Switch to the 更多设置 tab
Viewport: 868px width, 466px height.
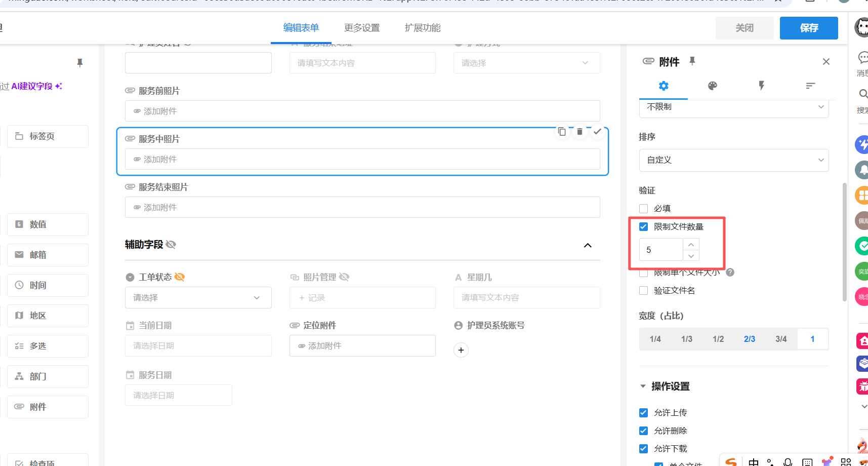click(x=362, y=28)
